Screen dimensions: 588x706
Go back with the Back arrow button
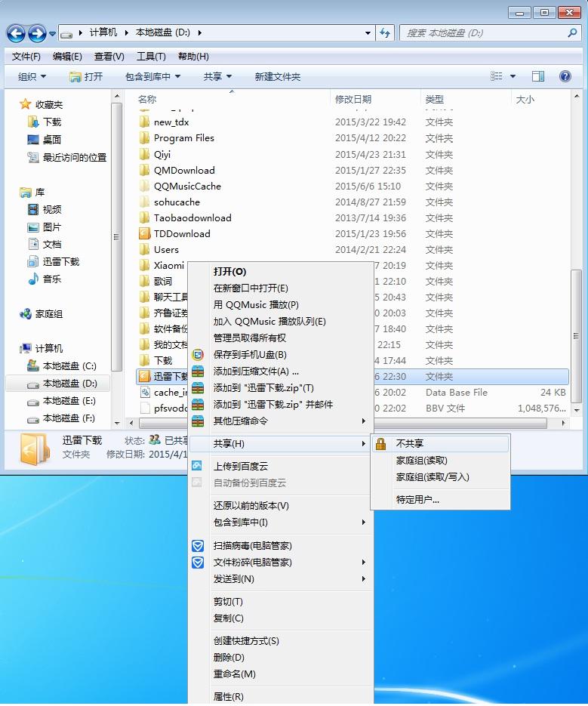click(x=16, y=33)
